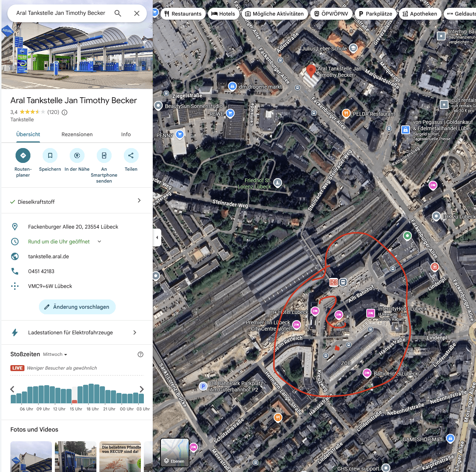The height and width of the screenshot is (472, 476).
Task: Click the GHS crew support marker
Action: [x=386, y=468]
